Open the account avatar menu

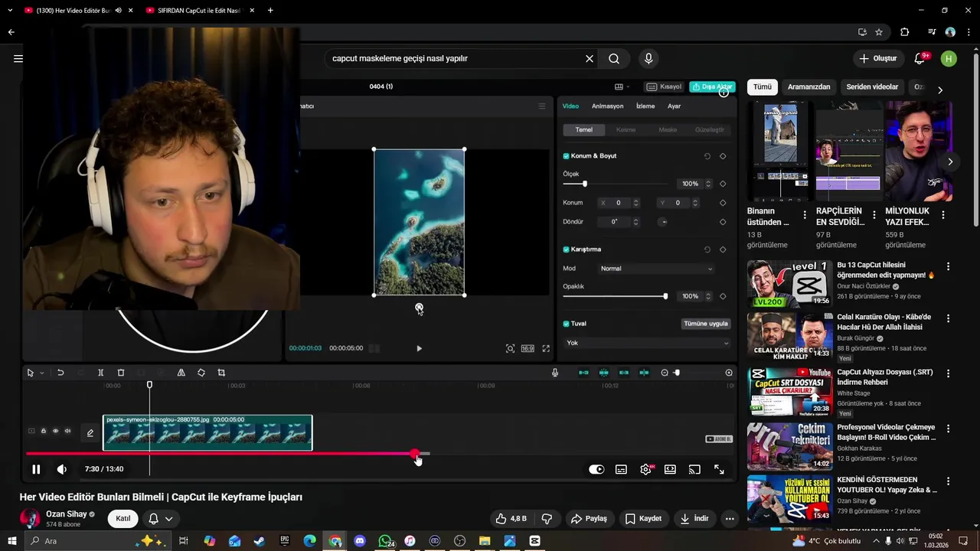click(x=949, y=58)
